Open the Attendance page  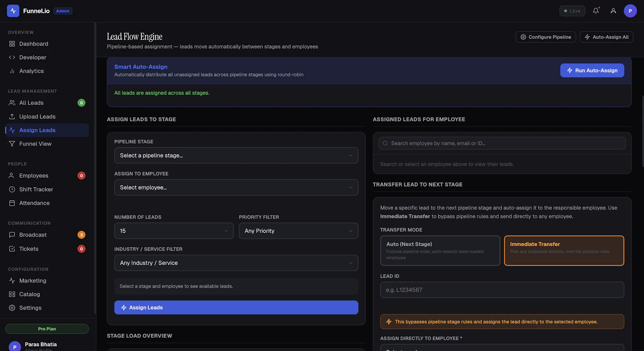coord(47,203)
